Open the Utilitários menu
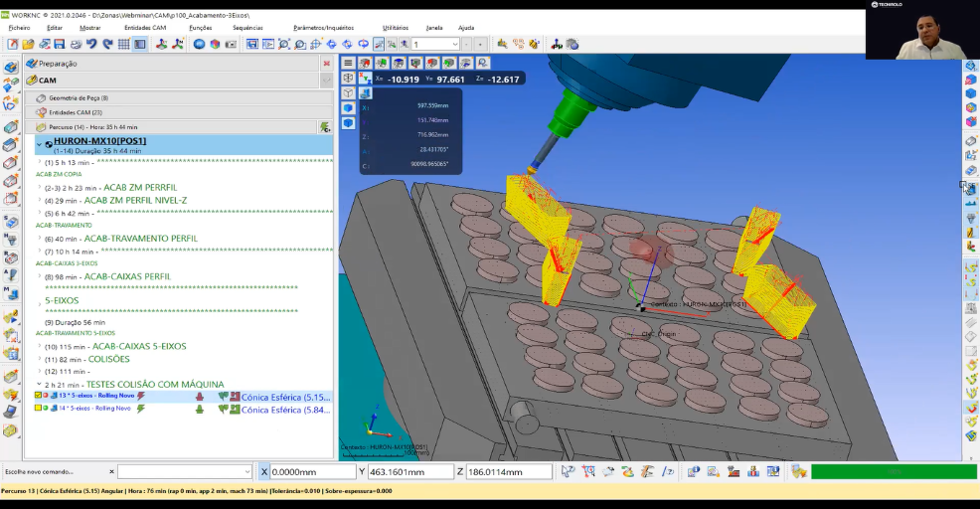 [395, 28]
